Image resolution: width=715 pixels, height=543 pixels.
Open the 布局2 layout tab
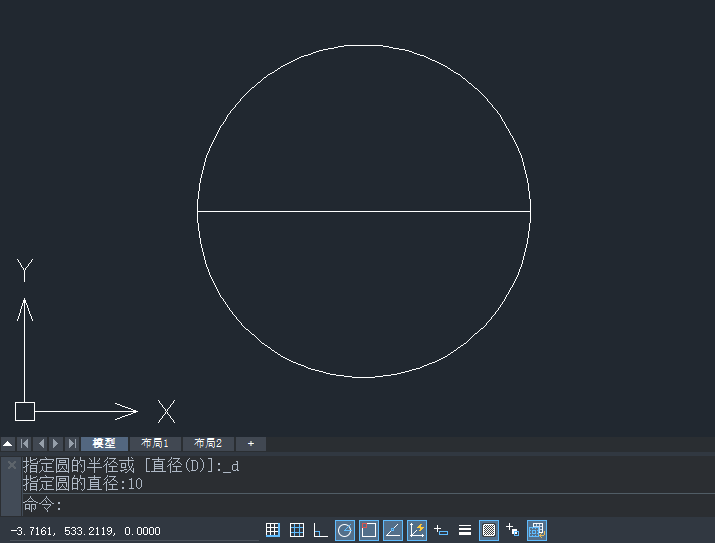[208, 444]
